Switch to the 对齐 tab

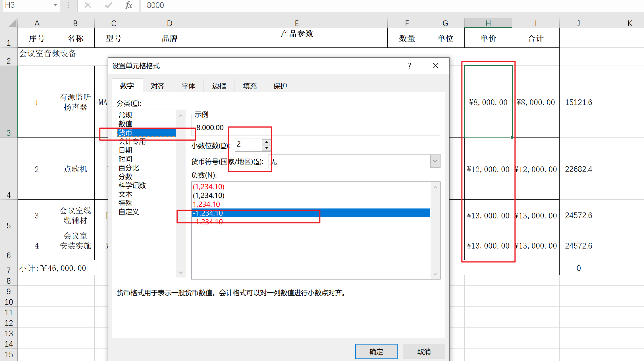tap(157, 86)
